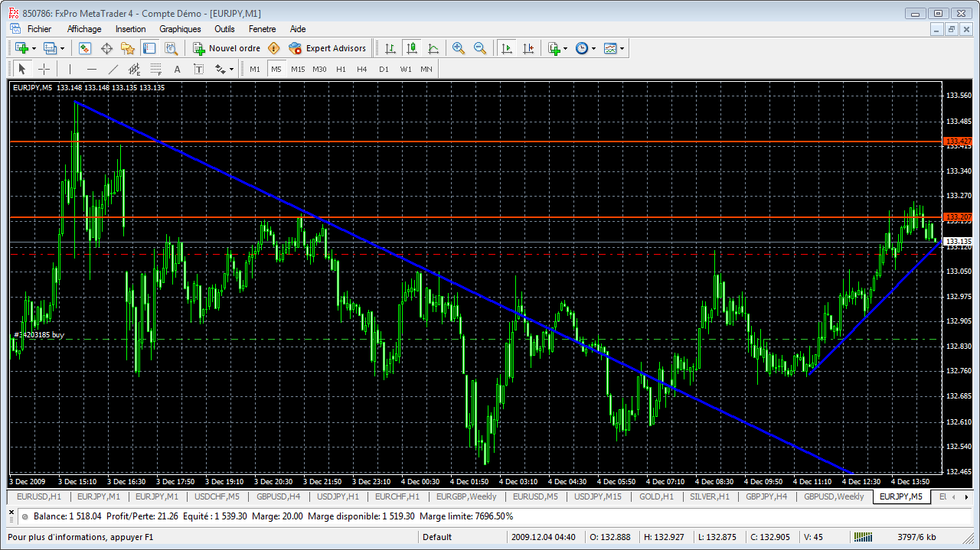Select the Cursor arrow tool

pyautogui.click(x=22, y=69)
